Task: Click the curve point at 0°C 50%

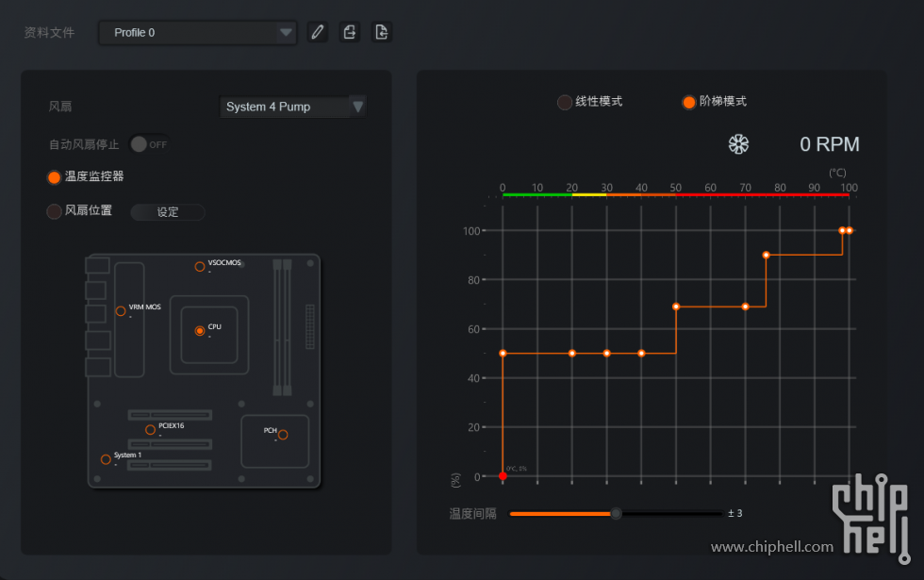Action: pos(503,353)
